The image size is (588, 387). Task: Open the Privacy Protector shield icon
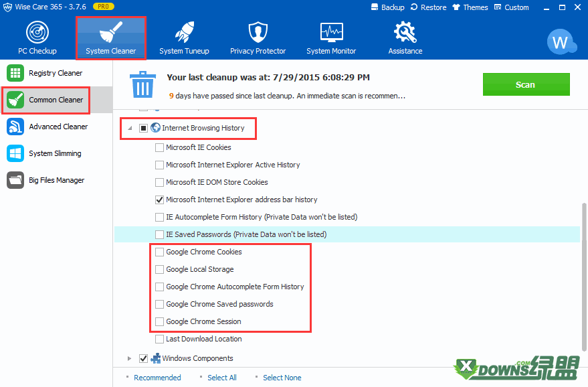[x=258, y=32]
